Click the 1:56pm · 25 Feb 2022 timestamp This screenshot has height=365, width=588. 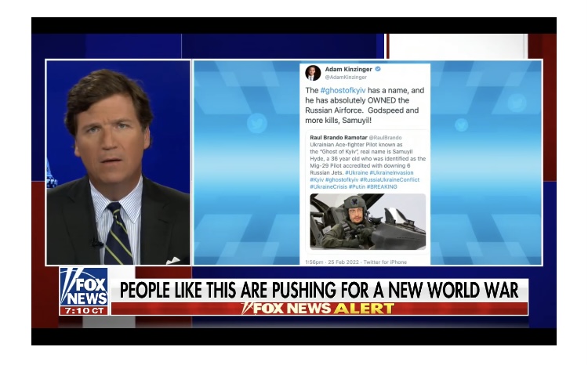coord(332,262)
